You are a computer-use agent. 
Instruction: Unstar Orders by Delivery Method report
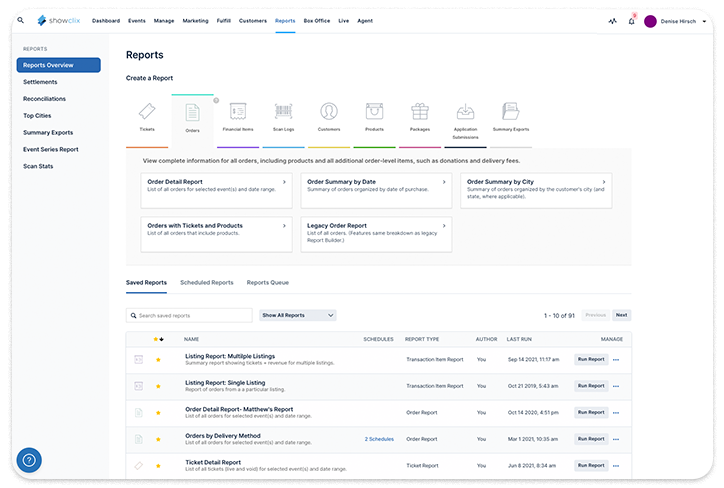158,439
